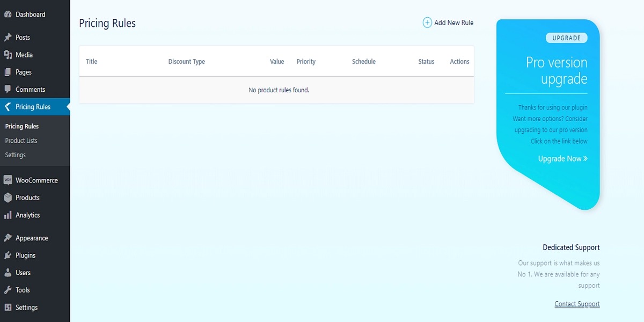The width and height of the screenshot is (644, 322).
Task: Open the Users menu item
Action: pyautogui.click(x=23, y=273)
